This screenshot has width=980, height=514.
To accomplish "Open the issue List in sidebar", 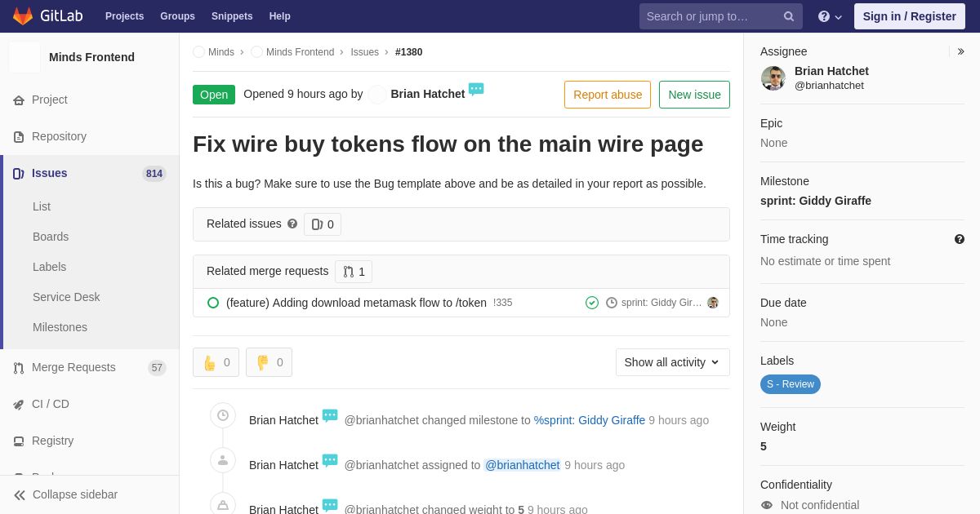I will (42, 206).
